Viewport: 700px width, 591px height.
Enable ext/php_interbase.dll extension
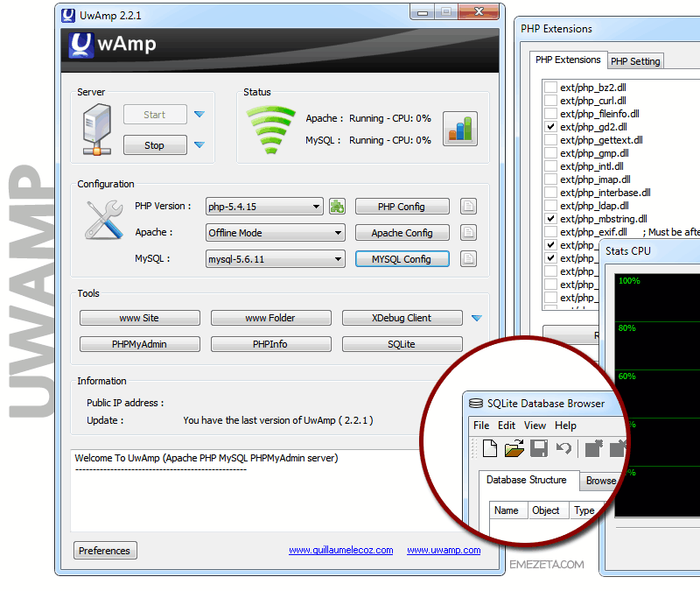[551, 192]
